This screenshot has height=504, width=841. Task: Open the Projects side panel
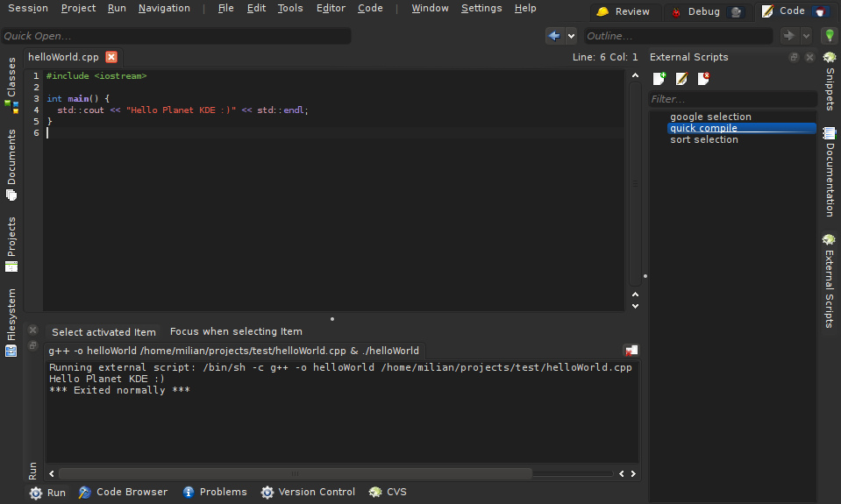click(11, 245)
